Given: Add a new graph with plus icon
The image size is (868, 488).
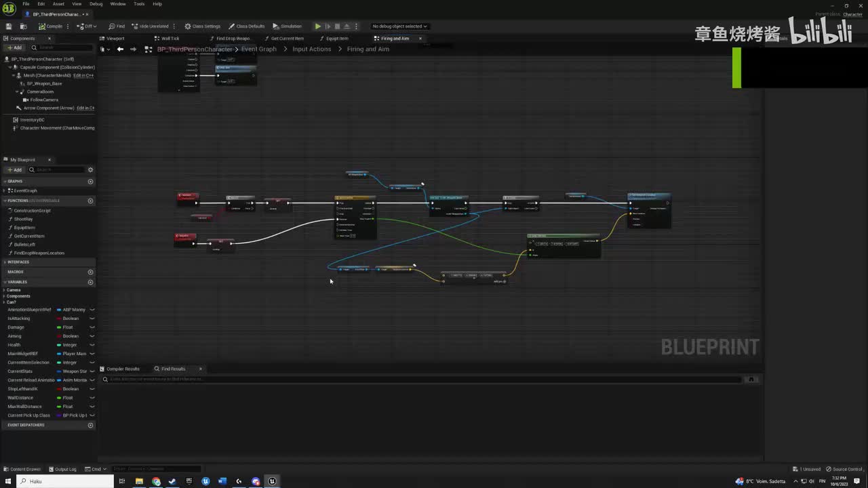Looking at the screenshot, I should click(x=90, y=182).
